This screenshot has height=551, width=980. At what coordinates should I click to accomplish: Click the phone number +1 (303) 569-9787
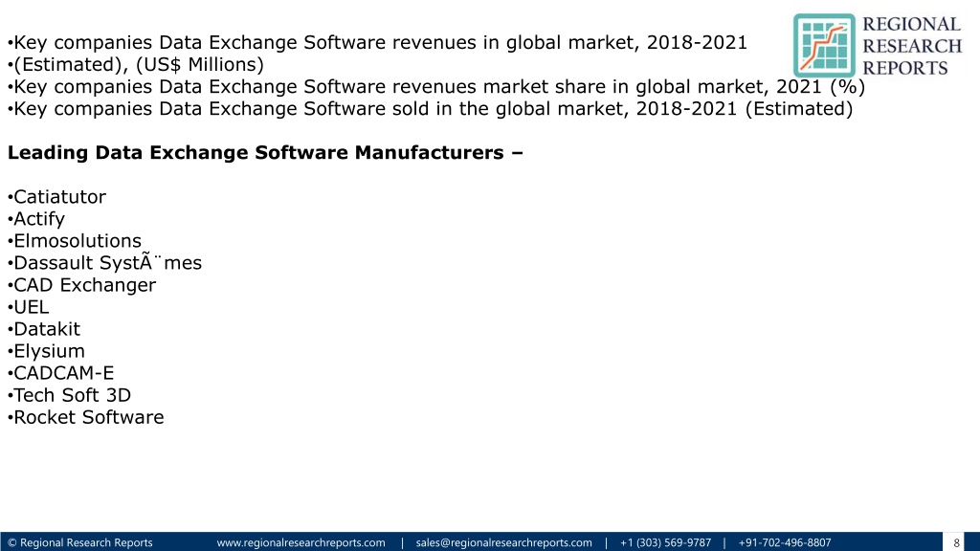pos(666,542)
